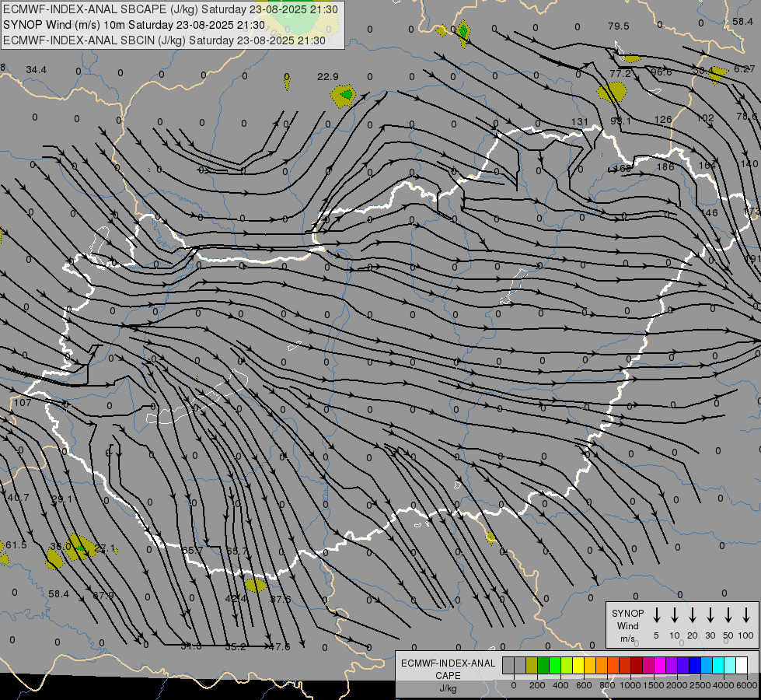Click the 34.4 CAPE value on the map
Screen dimensions: 761x700
tap(37, 70)
